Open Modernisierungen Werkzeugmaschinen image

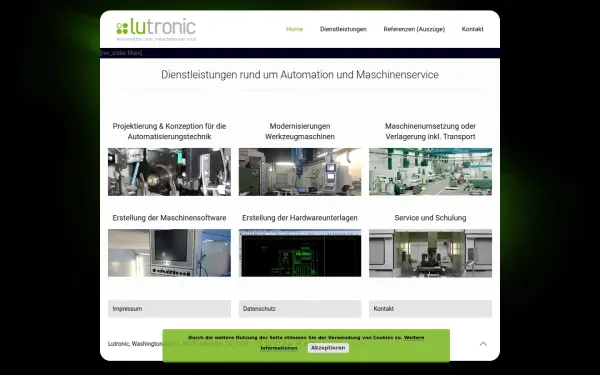(x=300, y=172)
